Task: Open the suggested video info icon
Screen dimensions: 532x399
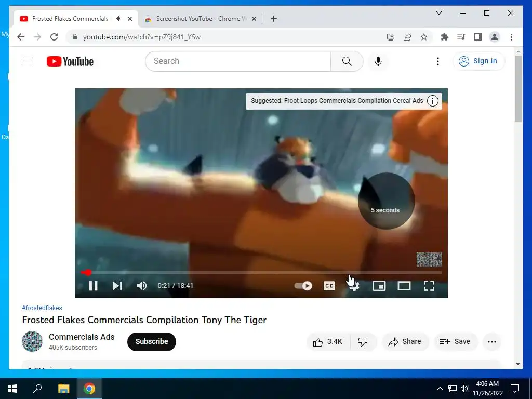Action: [x=433, y=101]
